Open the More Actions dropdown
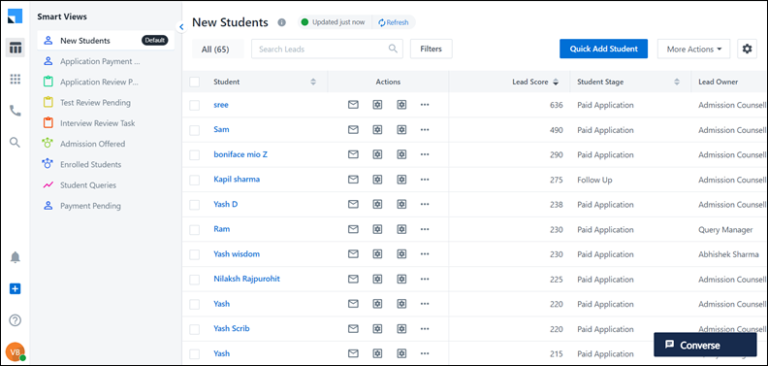 (x=694, y=49)
